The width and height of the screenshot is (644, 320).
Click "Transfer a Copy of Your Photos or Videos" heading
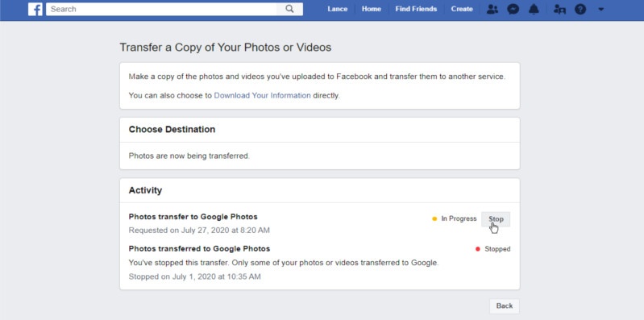coord(226,48)
